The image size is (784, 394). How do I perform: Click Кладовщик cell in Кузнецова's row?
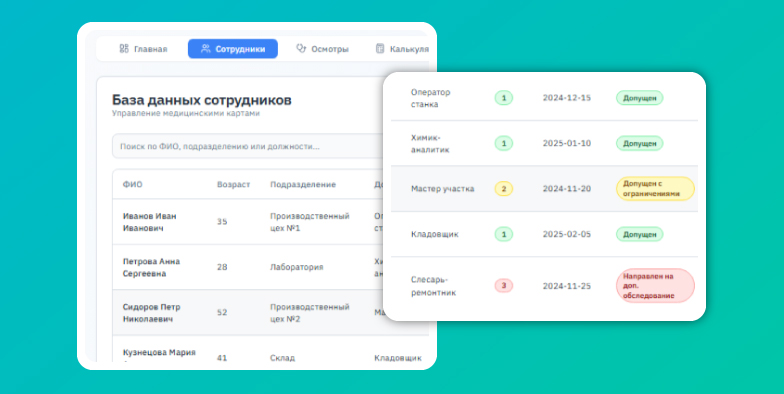[x=398, y=358]
